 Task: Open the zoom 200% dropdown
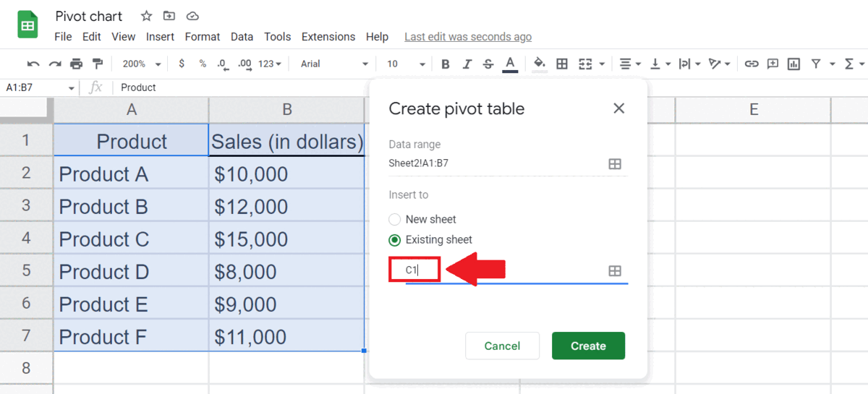click(142, 64)
